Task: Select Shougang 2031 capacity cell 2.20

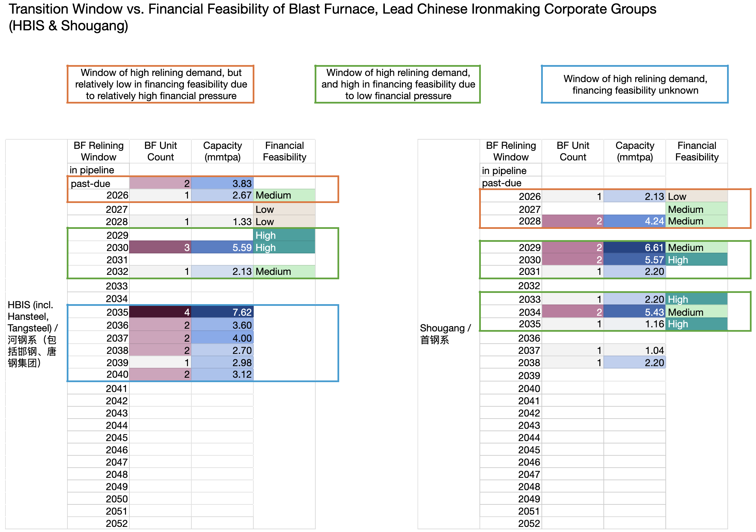Action: click(x=635, y=271)
